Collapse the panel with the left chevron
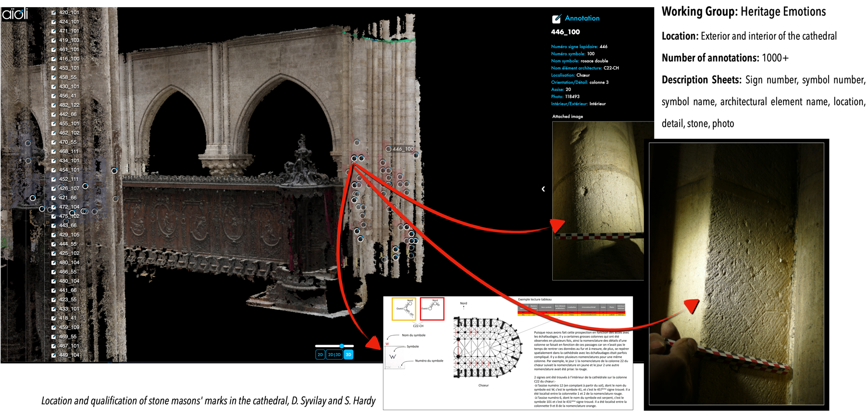Viewport: 868px width, 411px height. (543, 189)
